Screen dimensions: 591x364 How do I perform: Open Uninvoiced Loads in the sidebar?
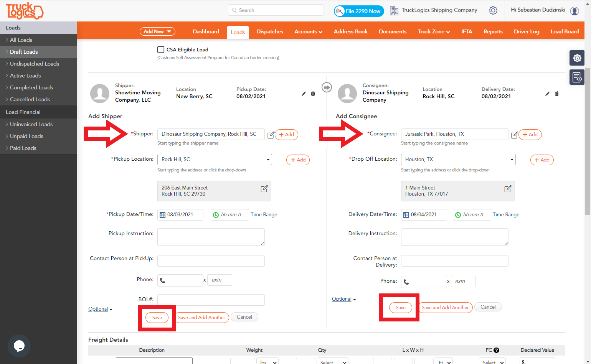tap(38, 124)
